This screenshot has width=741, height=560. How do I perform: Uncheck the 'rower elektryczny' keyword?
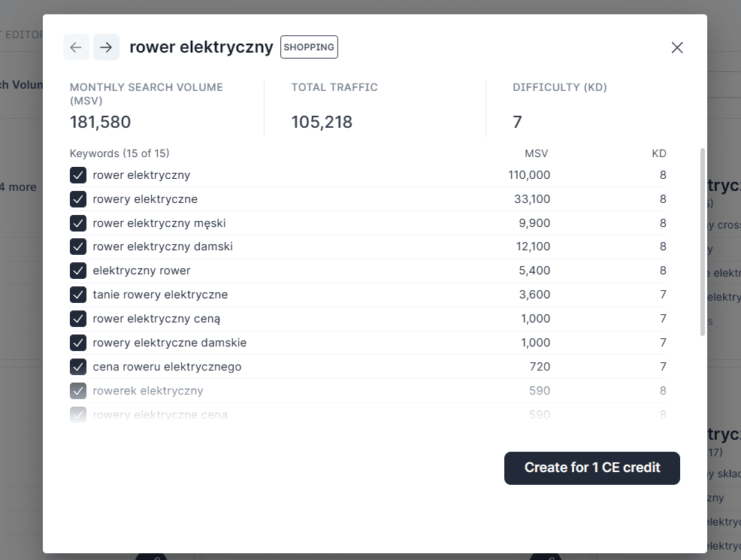[x=78, y=175]
